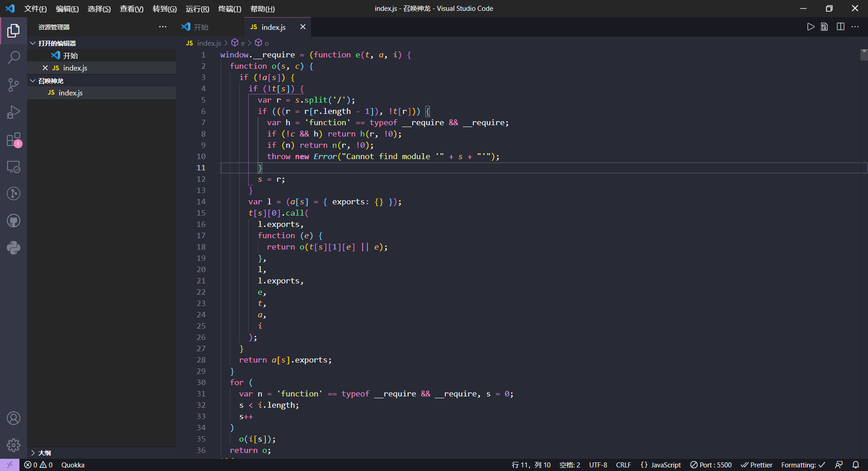Open Explorer panel More Actions ellipsis

coord(163,27)
